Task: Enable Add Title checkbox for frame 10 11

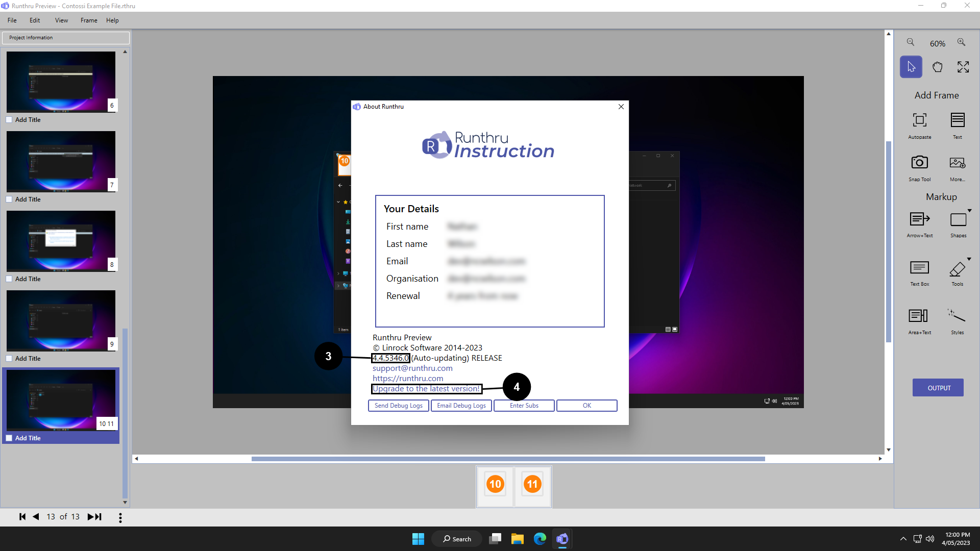Action: point(9,438)
